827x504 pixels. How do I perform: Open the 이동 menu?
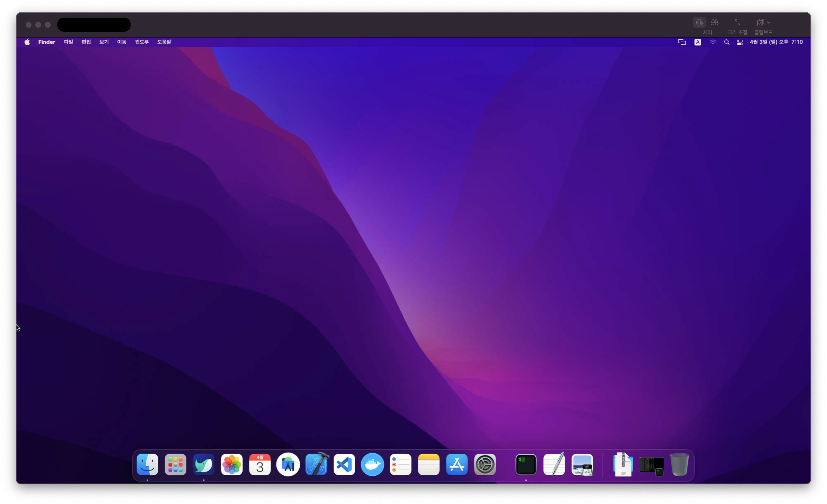(122, 42)
